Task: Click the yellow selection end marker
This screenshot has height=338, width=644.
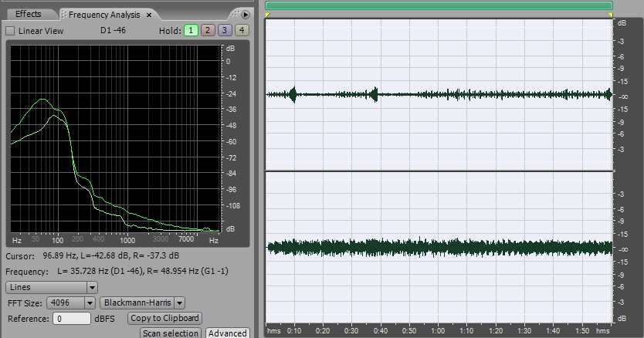Action: (610, 15)
